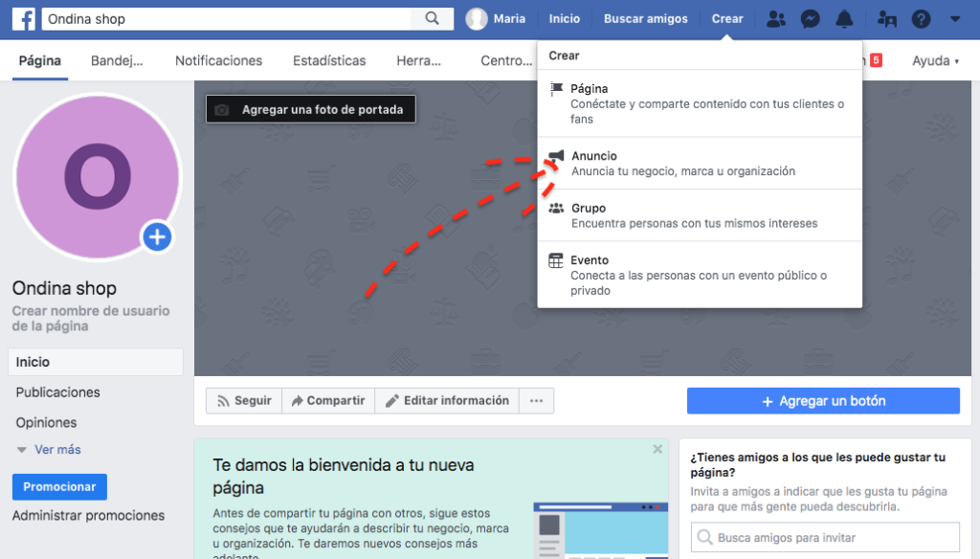Open account dropdown arrow in top bar
This screenshot has width=980, height=559.
(x=955, y=19)
